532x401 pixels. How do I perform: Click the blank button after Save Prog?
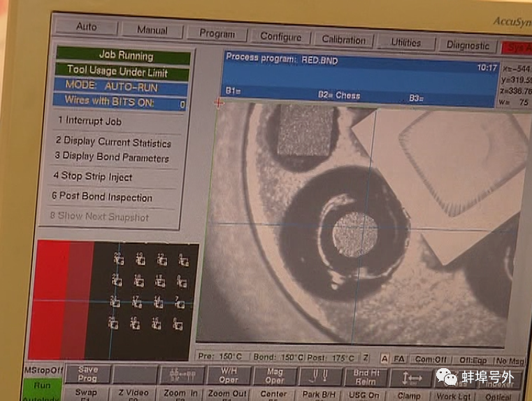coord(136,375)
